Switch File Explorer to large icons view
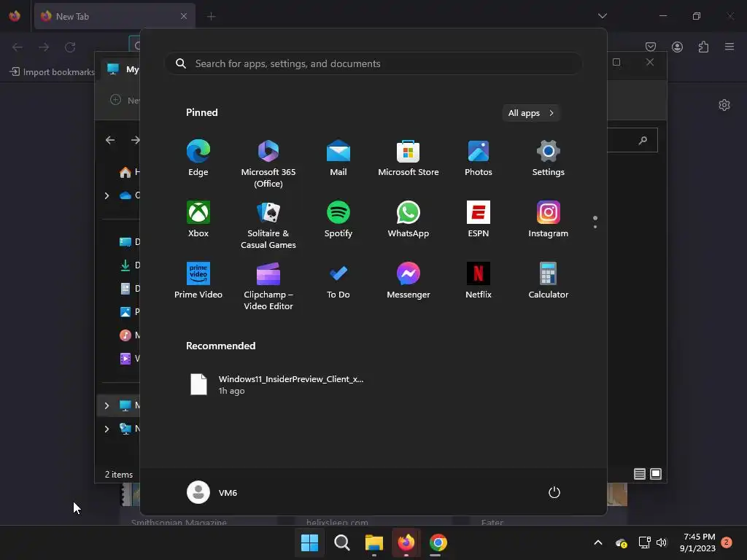Screen dimensions: 747x560 coord(656,474)
